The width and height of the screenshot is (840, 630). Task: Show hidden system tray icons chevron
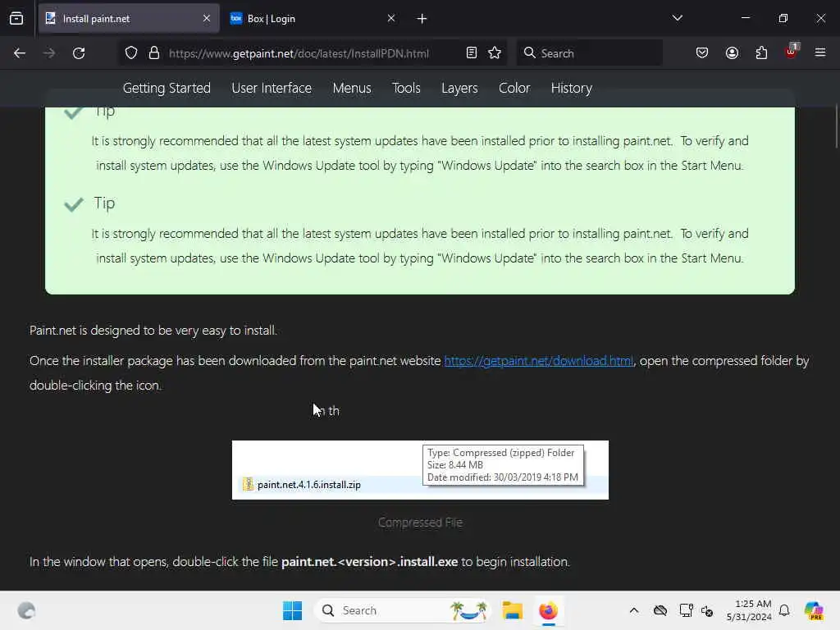tap(634, 610)
